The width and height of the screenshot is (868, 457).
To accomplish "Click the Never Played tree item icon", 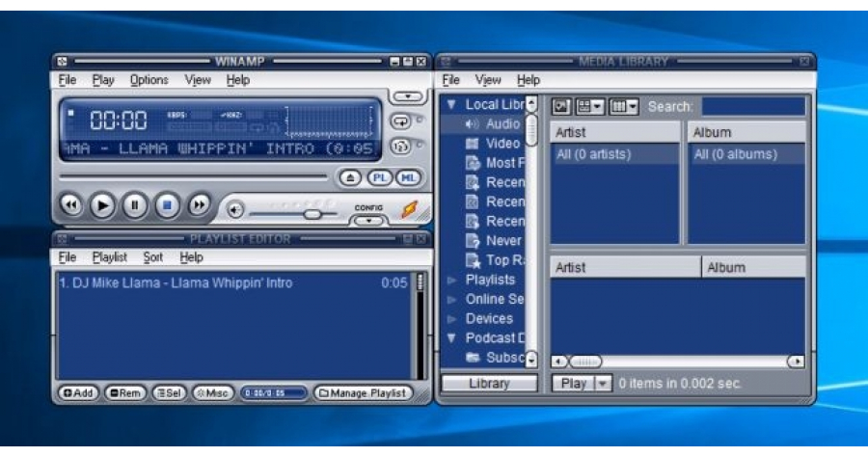I will [473, 241].
